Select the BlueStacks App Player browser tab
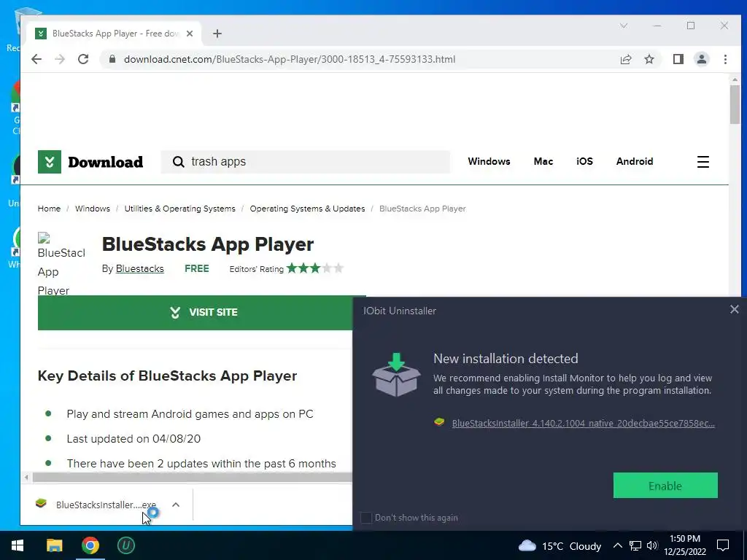Screen dimensions: 747x560 (x=115, y=34)
